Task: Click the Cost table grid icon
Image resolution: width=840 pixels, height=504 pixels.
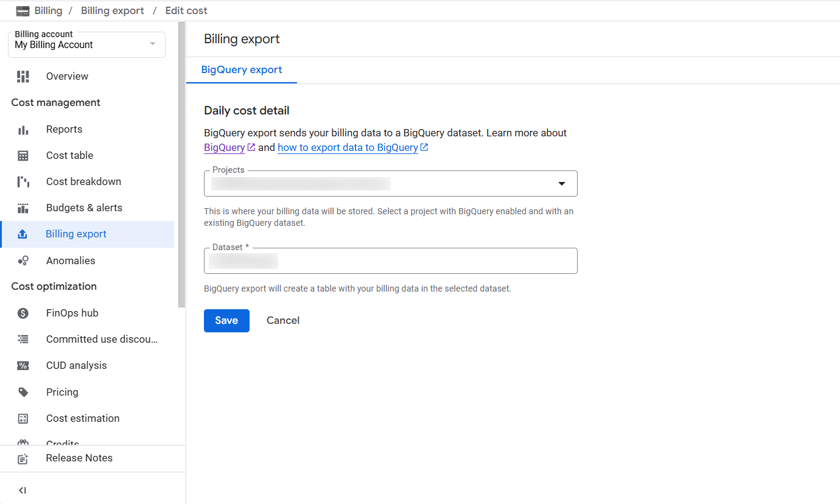Action: [x=23, y=156]
